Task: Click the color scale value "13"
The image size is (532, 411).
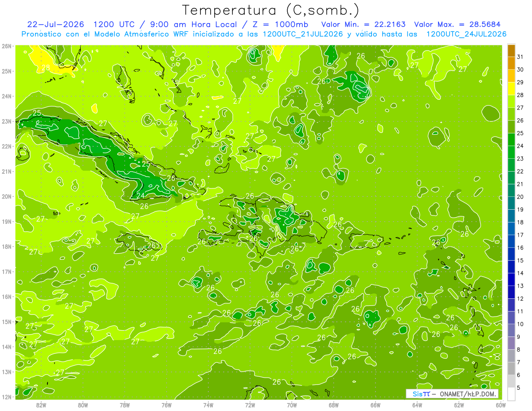Action: coord(520,286)
